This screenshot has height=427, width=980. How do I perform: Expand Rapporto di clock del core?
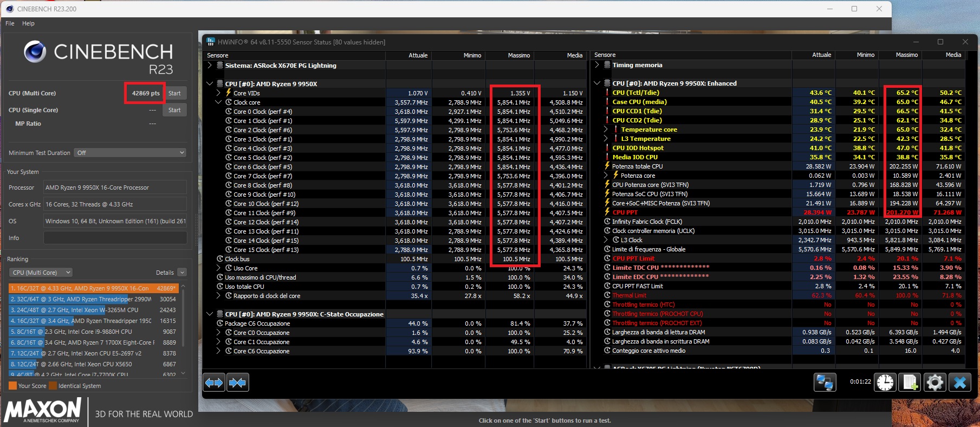(x=218, y=295)
